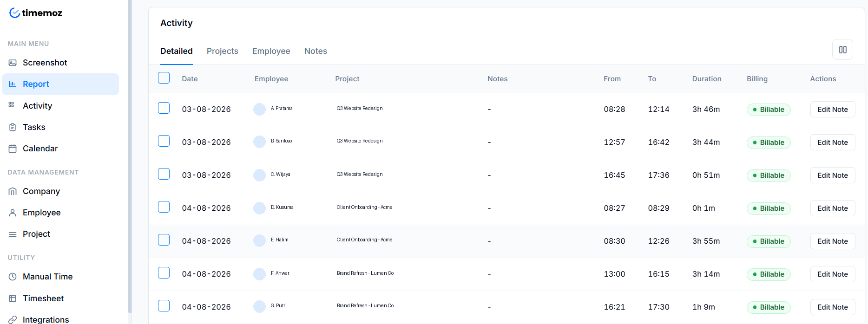Click the timemoz logo
Screen dimensions: 868x324
pos(36,13)
